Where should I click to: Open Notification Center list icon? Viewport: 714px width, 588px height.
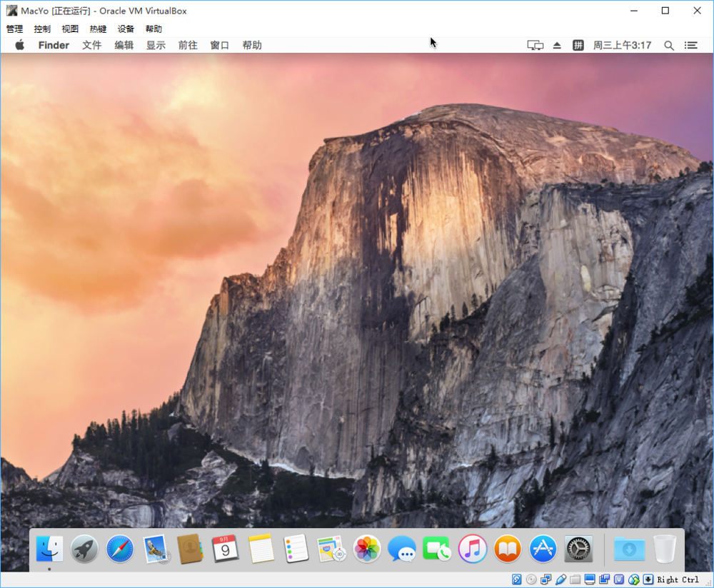(x=690, y=45)
